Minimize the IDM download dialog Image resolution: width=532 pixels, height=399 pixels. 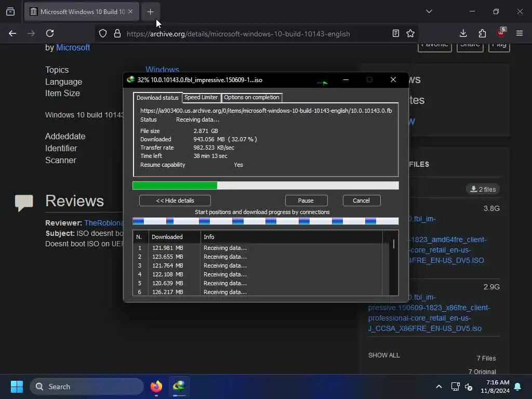click(x=346, y=79)
